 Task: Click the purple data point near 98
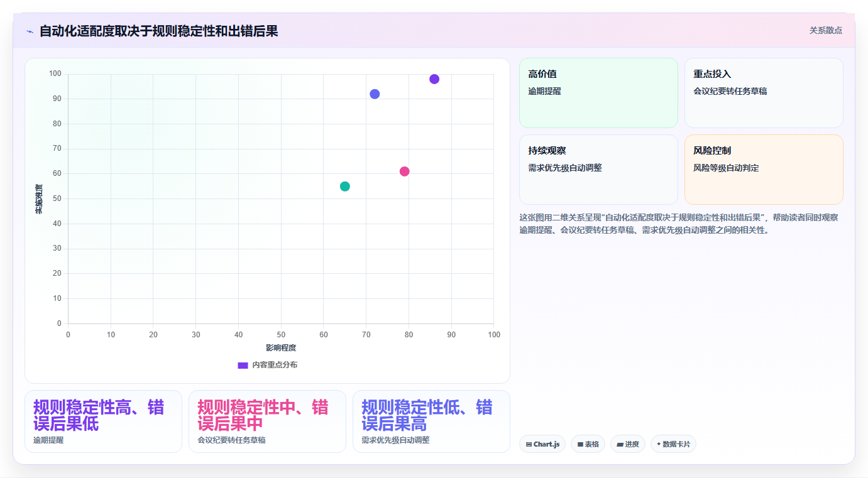pyautogui.click(x=434, y=79)
